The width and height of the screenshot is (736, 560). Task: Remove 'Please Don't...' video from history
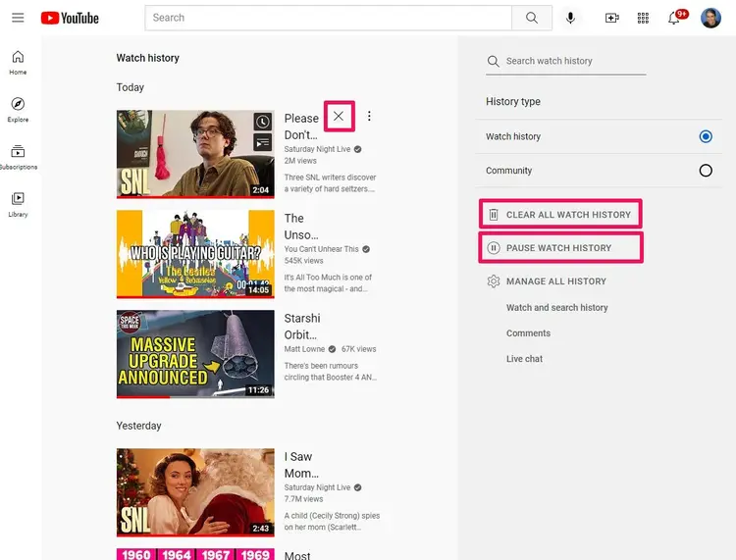coord(339,116)
